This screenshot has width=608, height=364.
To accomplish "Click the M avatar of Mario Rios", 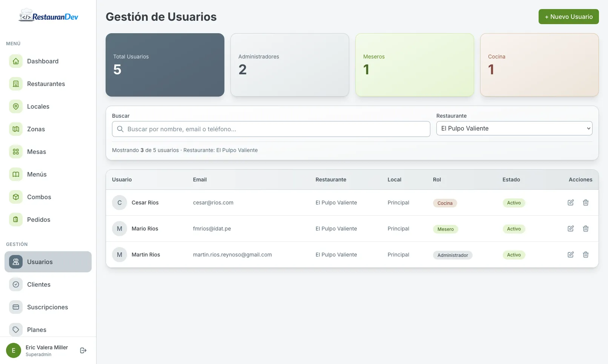I will click(x=120, y=229).
